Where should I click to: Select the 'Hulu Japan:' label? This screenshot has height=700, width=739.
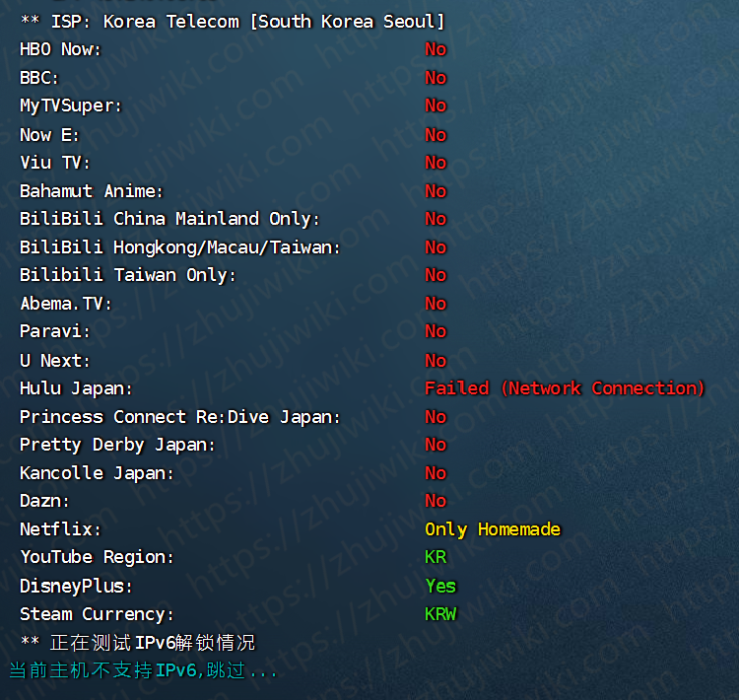[x=76, y=388]
